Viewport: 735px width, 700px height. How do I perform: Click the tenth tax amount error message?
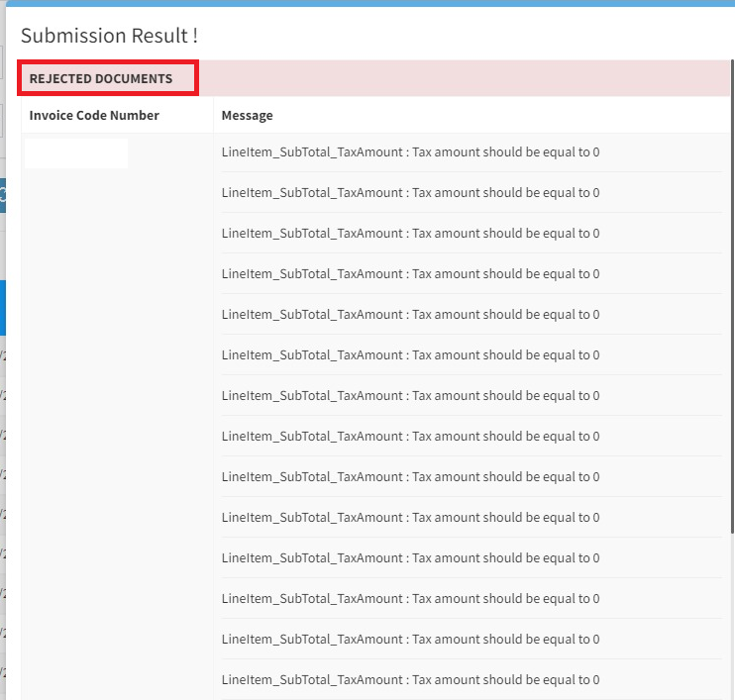pyautogui.click(x=410, y=518)
